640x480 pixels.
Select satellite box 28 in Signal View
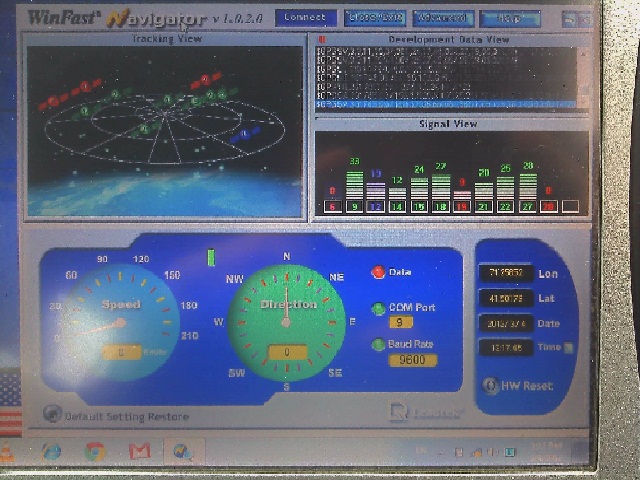coord(549,207)
